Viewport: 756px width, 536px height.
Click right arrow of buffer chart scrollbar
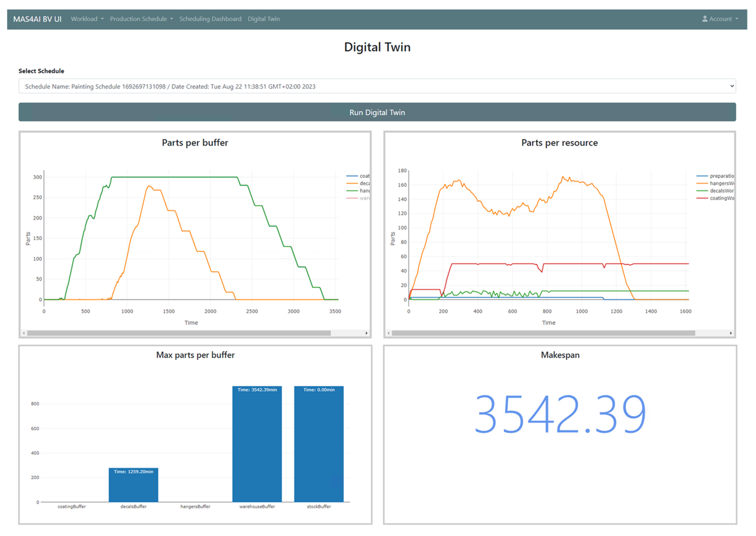click(x=366, y=333)
